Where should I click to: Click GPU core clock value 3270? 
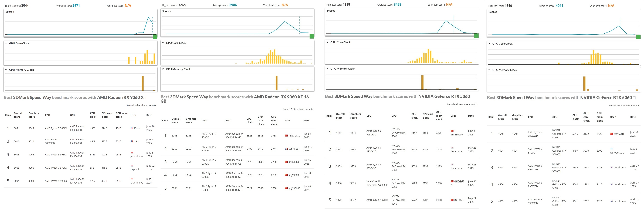coord(586,151)
